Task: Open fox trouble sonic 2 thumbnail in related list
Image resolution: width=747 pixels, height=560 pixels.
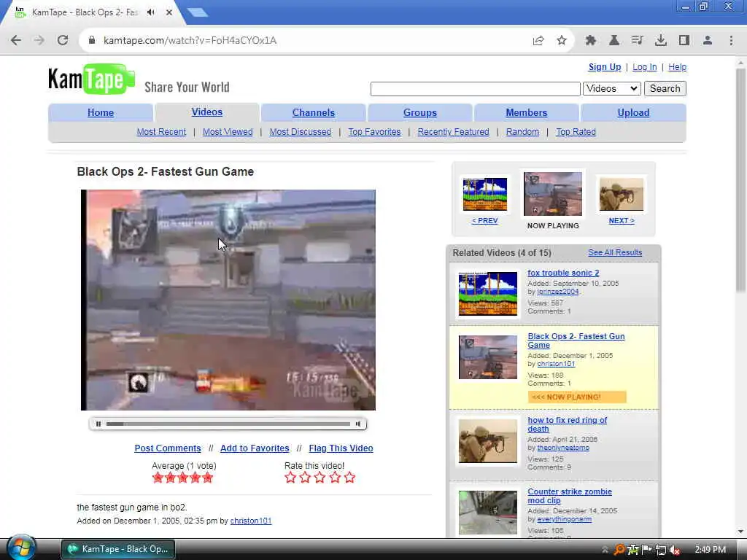Action: pos(488,293)
